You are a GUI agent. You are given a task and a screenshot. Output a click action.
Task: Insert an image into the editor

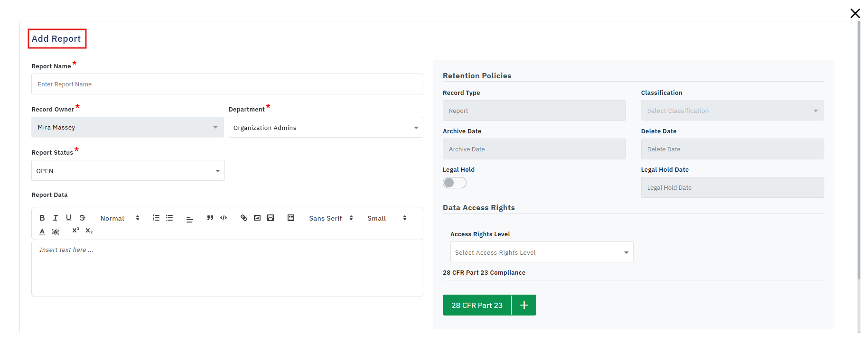tap(257, 218)
